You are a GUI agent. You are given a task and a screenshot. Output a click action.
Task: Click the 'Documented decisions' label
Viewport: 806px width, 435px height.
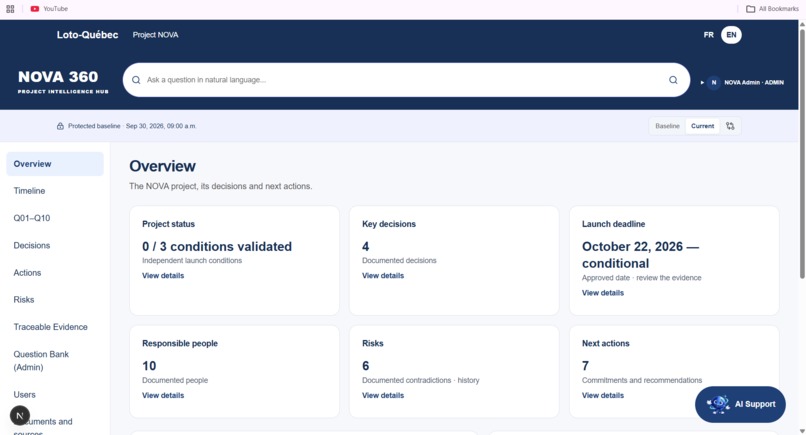[x=399, y=261]
